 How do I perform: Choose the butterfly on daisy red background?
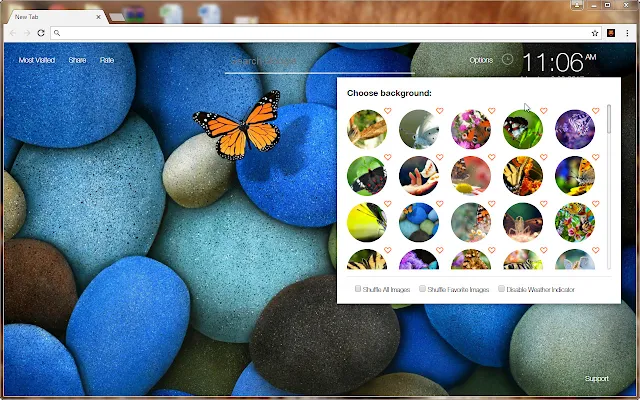pyautogui.click(x=471, y=176)
